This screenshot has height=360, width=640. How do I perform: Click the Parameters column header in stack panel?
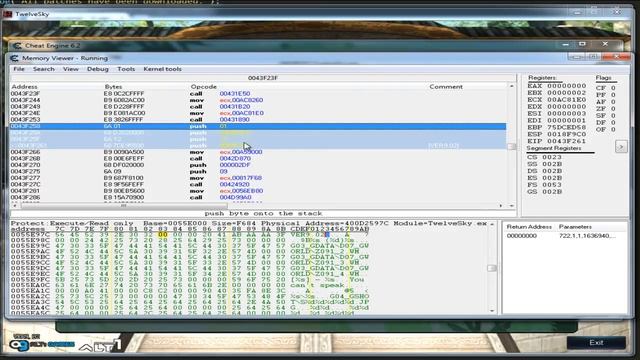coord(575,227)
